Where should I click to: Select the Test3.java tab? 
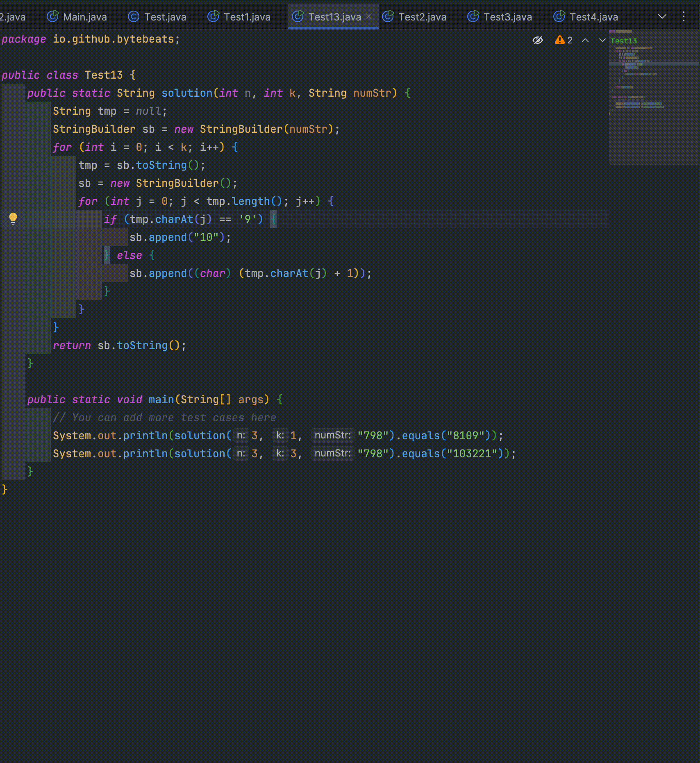click(507, 16)
